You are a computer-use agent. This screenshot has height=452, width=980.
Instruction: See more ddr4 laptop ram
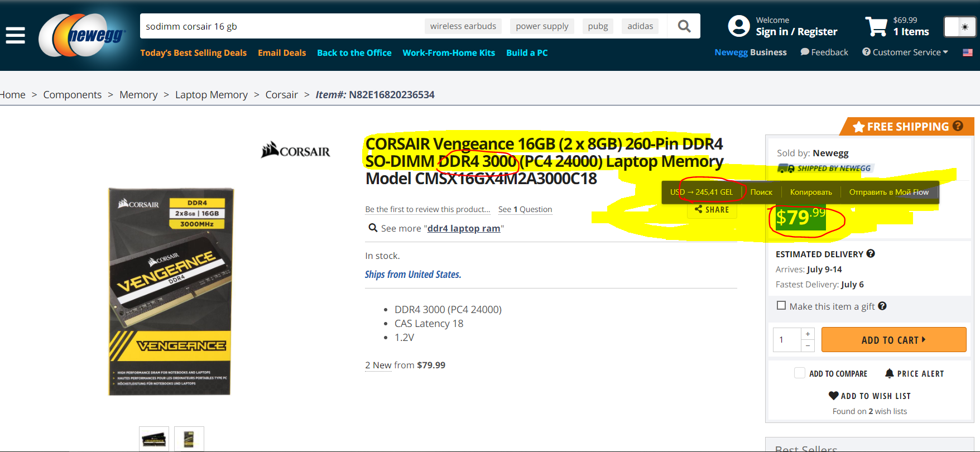point(464,228)
